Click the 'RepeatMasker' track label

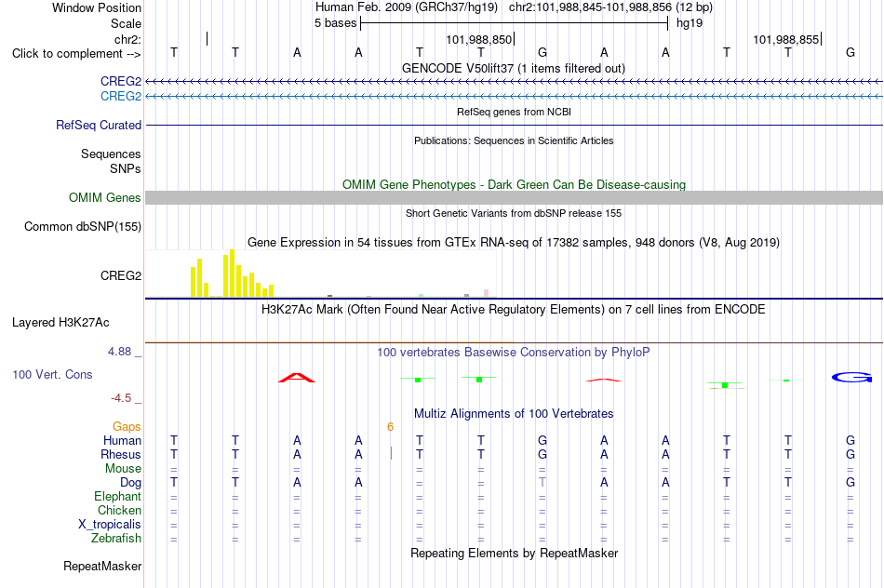pos(102,566)
